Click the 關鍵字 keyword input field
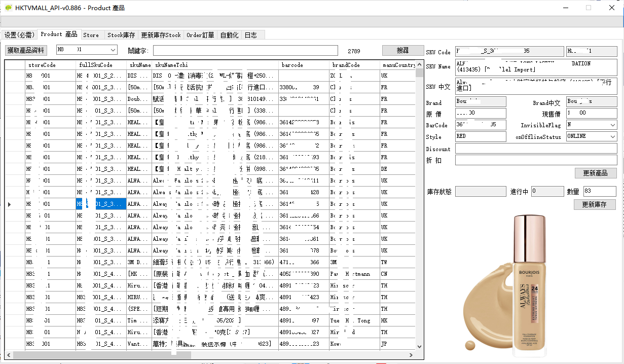Viewport: 624px width, 364px height. [245, 50]
